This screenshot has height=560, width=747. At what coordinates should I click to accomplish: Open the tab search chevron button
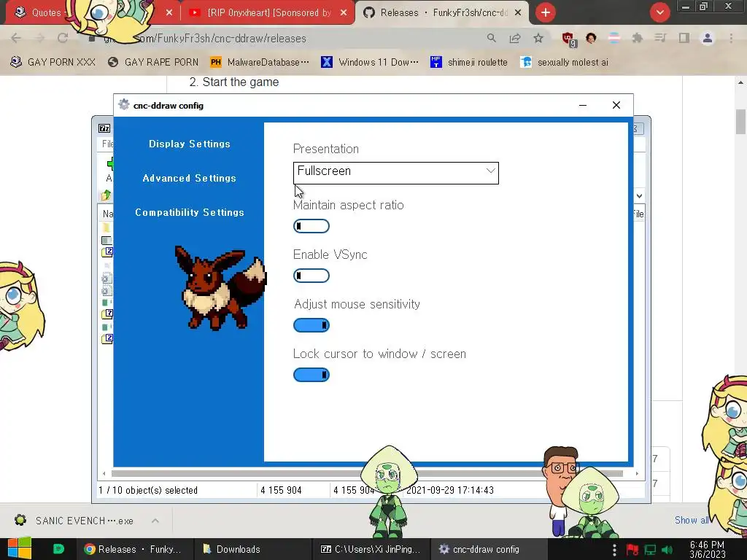[659, 13]
